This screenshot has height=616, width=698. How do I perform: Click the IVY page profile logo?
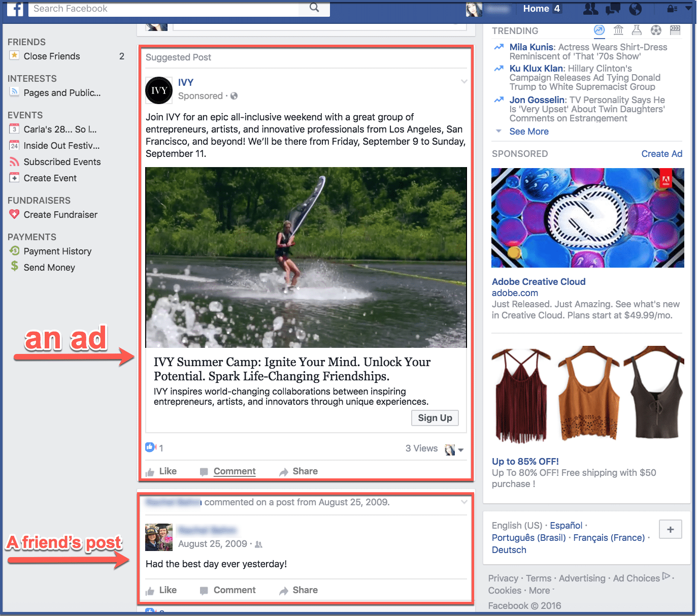point(159,90)
